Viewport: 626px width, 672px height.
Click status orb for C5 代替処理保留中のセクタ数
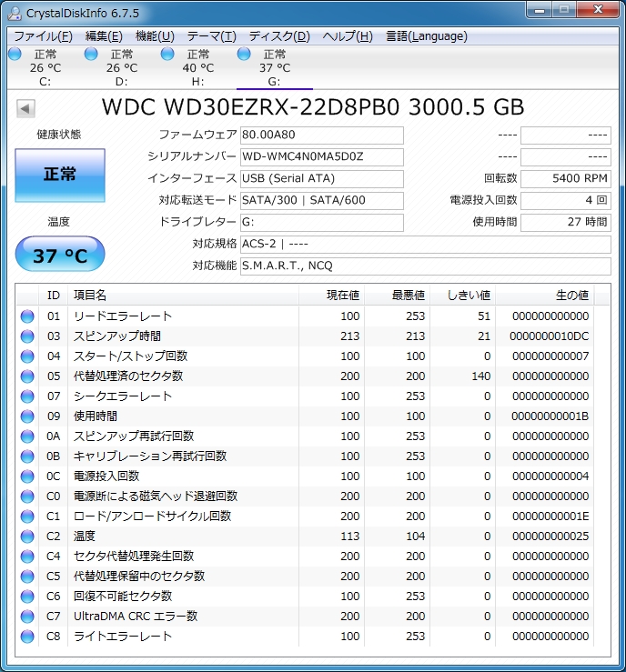pyautogui.click(x=27, y=577)
